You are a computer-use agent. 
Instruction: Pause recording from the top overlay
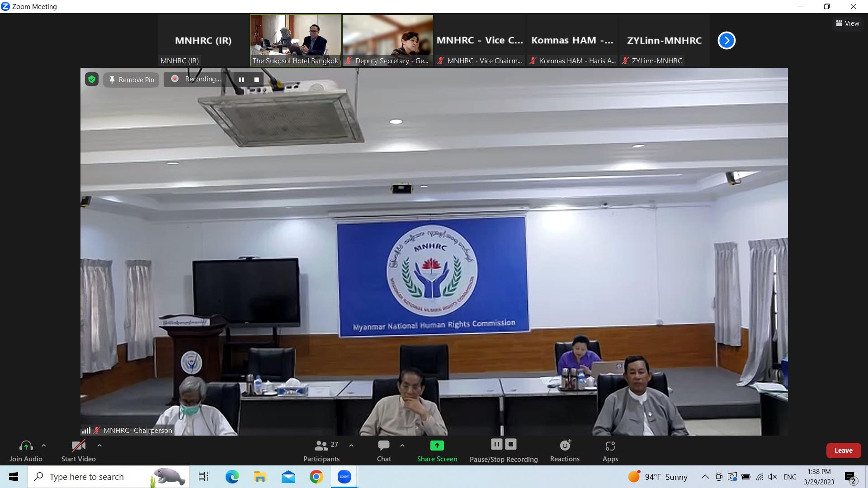point(241,80)
